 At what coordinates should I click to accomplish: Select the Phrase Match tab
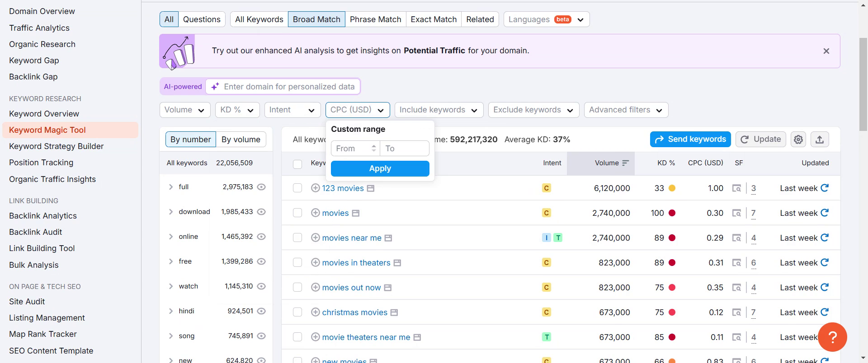(375, 19)
